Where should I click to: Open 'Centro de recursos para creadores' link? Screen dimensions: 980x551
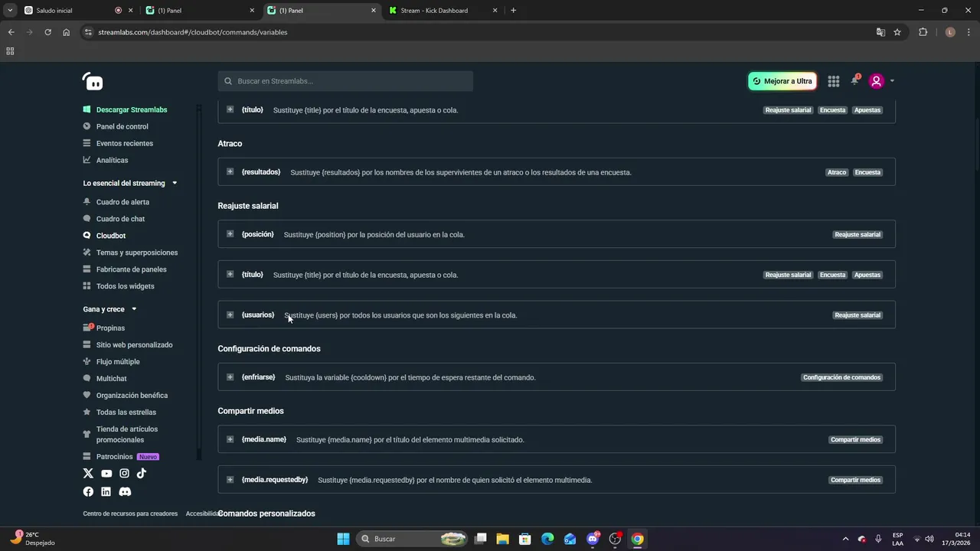point(130,514)
